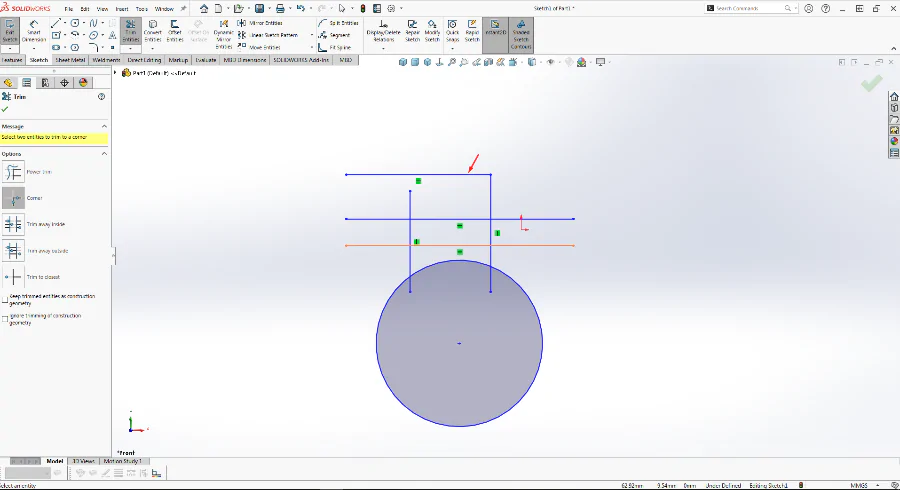Collapse the Options section
The image size is (900, 490).
coord(104,154)
